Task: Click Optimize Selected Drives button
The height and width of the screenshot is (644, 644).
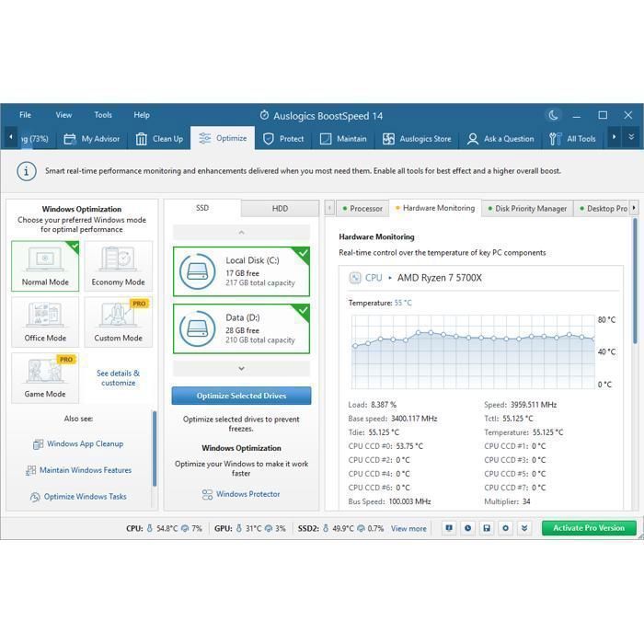Action: click(241, 396)
